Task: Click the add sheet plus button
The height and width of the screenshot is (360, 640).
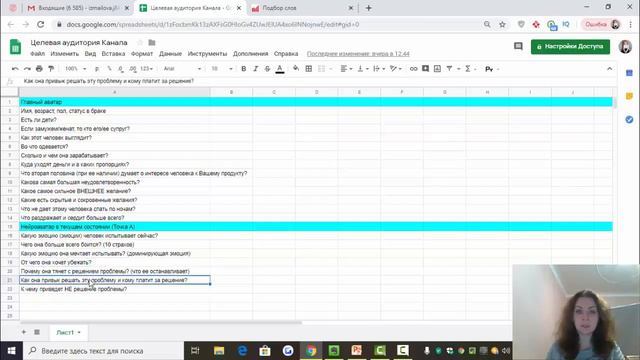Action: 24,332
